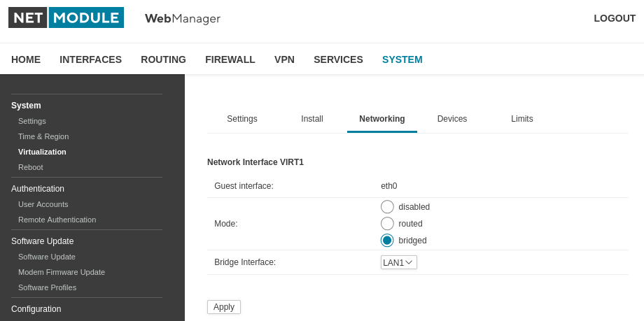Open the ROUTING menu
The height and width of the screenshot is (321, 644).
coord(164,59)
